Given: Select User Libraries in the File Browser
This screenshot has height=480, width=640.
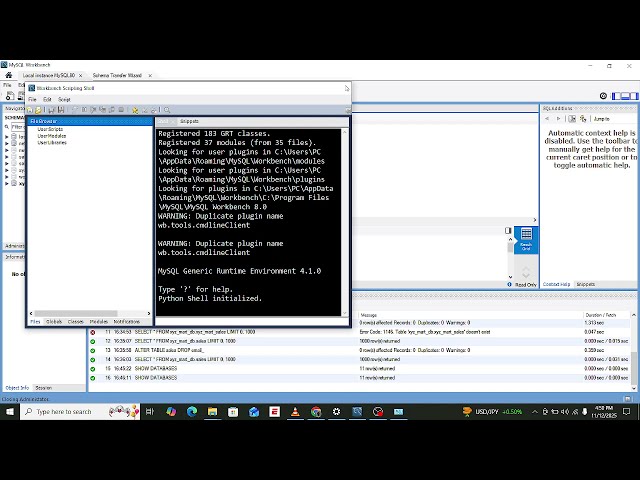Looking at the screenshot, I should tap(52, 143).
